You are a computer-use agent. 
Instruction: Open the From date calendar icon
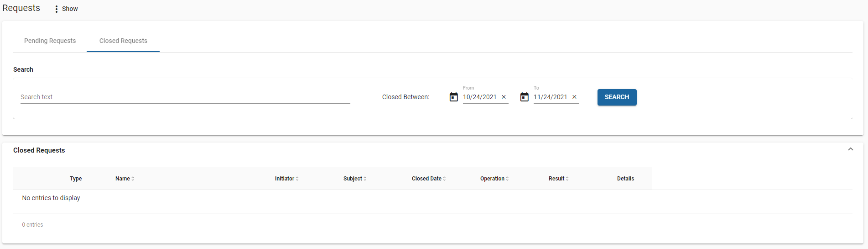tap(453, 97)
